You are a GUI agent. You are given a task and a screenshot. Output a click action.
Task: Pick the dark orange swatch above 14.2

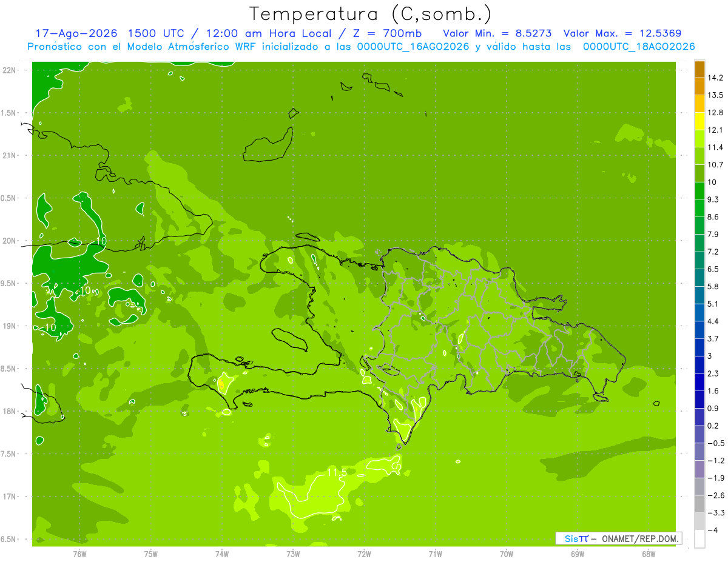coord(699,69)
